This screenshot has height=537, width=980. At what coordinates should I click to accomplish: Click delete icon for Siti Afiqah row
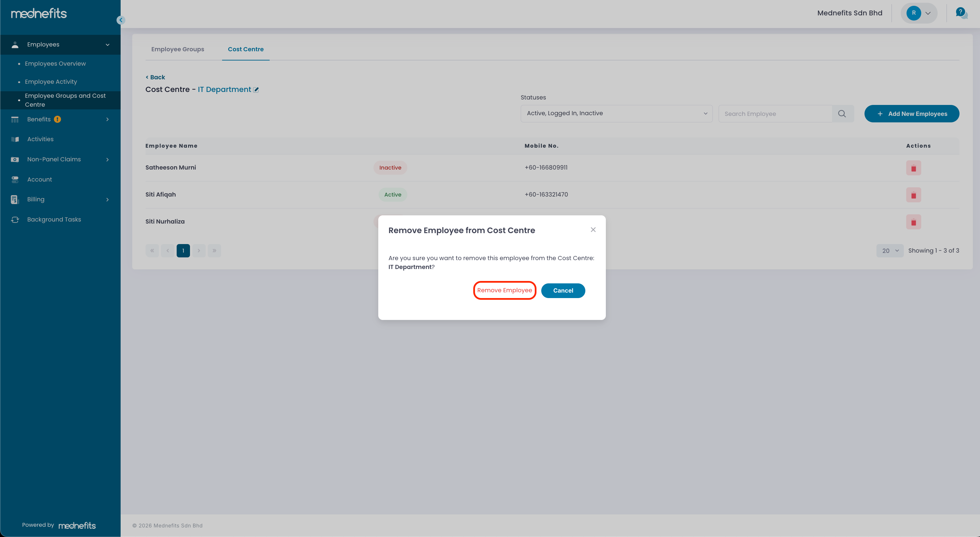[913, 195]
